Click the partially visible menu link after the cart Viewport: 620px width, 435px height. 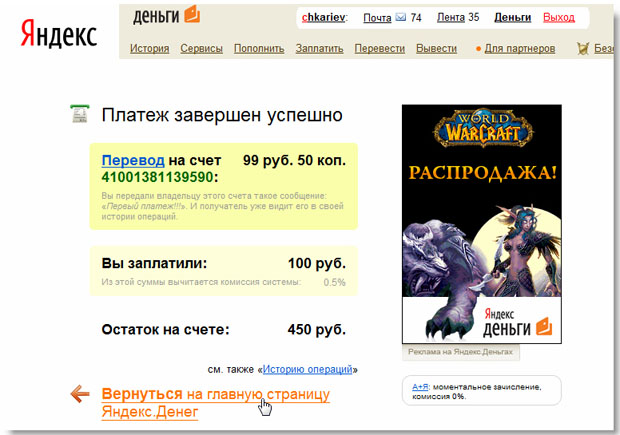604,49
